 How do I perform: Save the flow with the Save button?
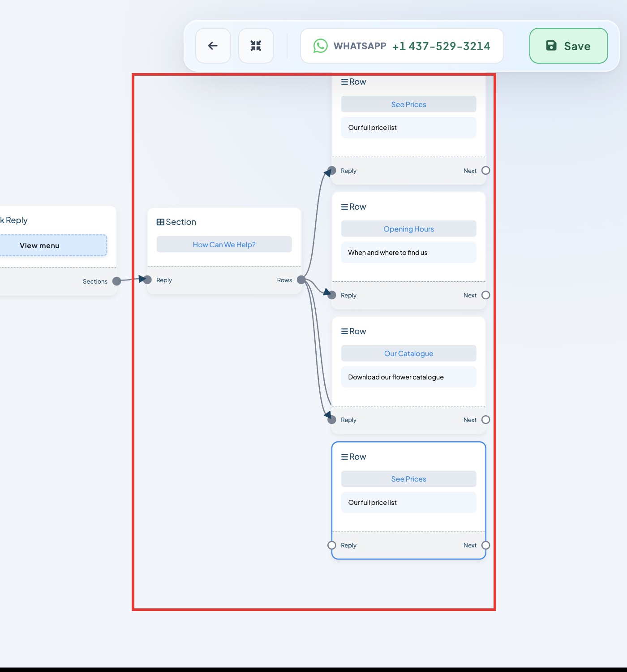[x=569, y=46]
